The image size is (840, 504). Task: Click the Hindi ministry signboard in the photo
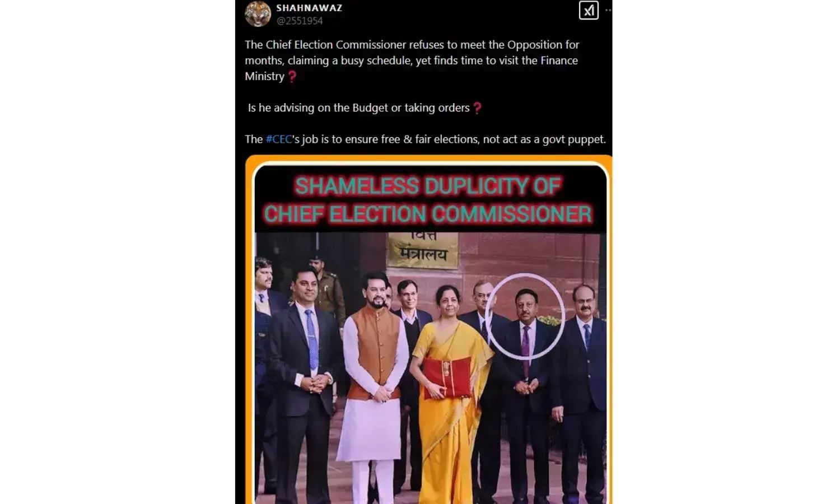(x=423, y=250)
